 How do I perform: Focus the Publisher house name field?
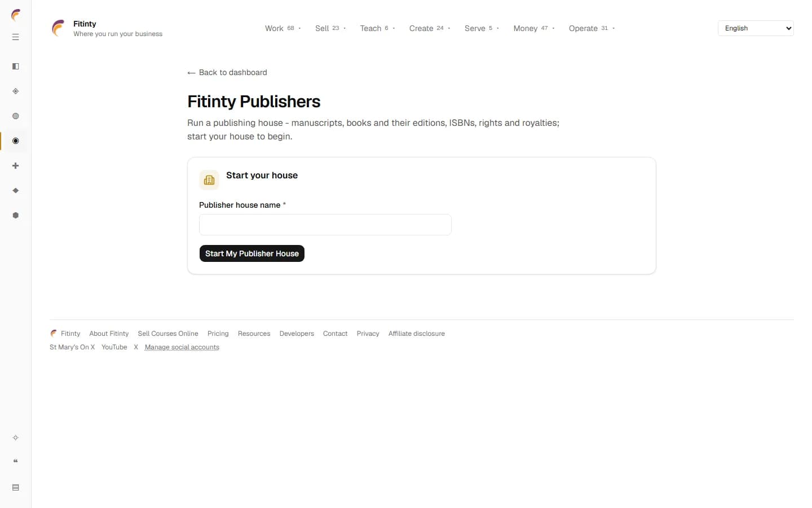[x=325, y=225]
